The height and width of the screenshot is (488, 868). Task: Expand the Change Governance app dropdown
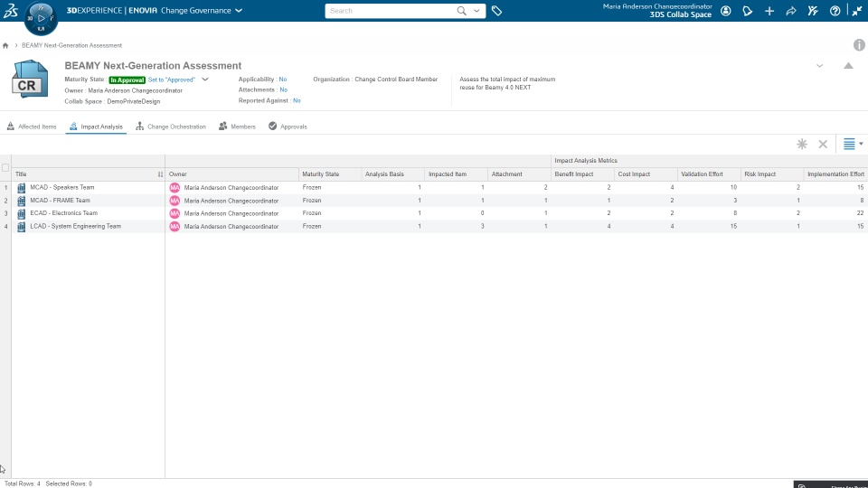pos(239,11)
